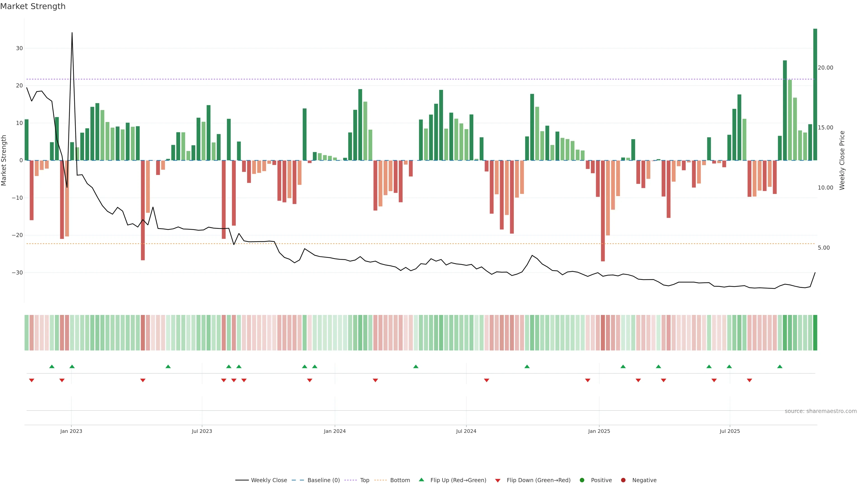Click the Jan 2023 x-axis label
868x488 pixels.
point(71,431)
